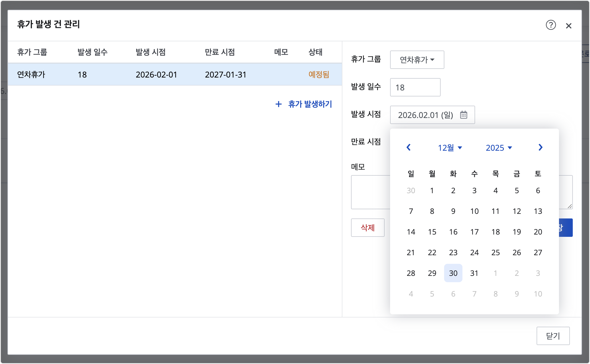Click the 삭제 delete button
This screenshot has width=590, height=364.
tap(367, 228)
